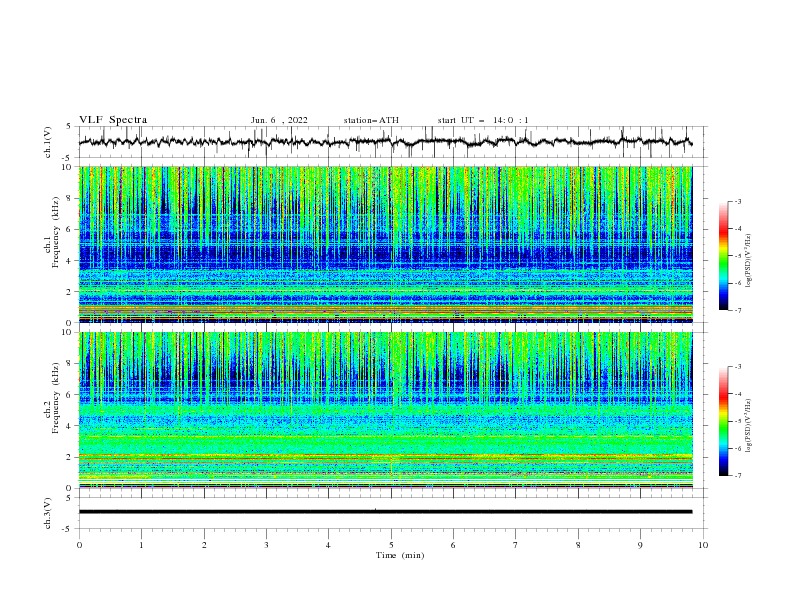This screenshot has height=612, width=792.
Task: Click the "ch.1(V)" axis label
Action: click(x=48, y=142)
